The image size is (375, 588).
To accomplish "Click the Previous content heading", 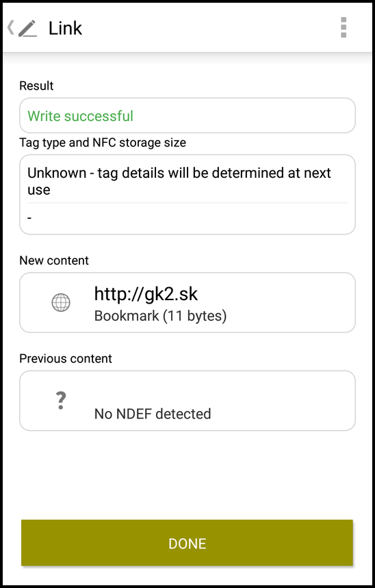I will point(66,358).
